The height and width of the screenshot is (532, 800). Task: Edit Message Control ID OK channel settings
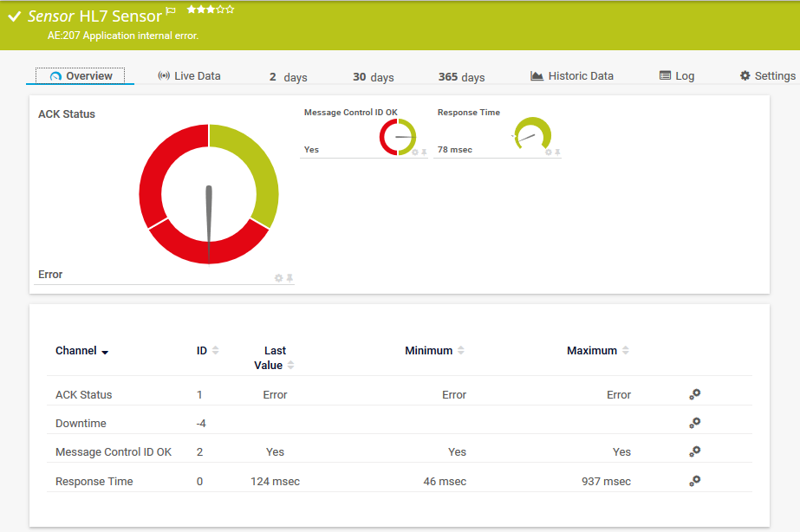[694, 451]
